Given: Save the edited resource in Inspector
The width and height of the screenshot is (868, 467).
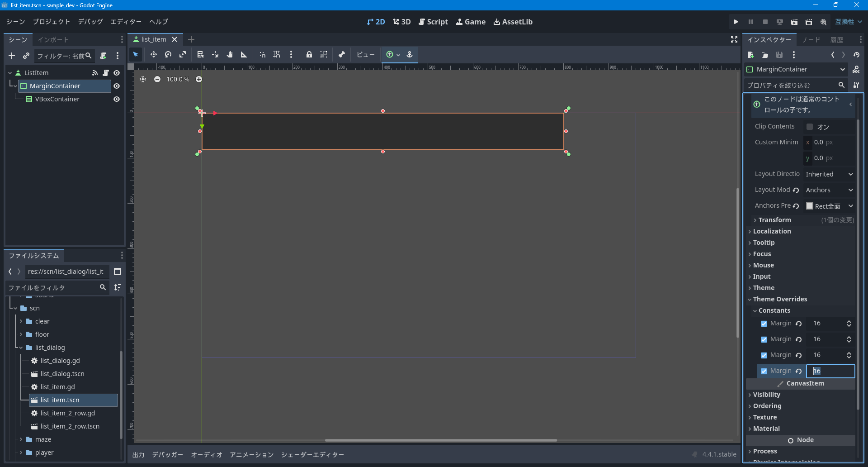Looking at the screenshot, I should (x=779, y=55).
